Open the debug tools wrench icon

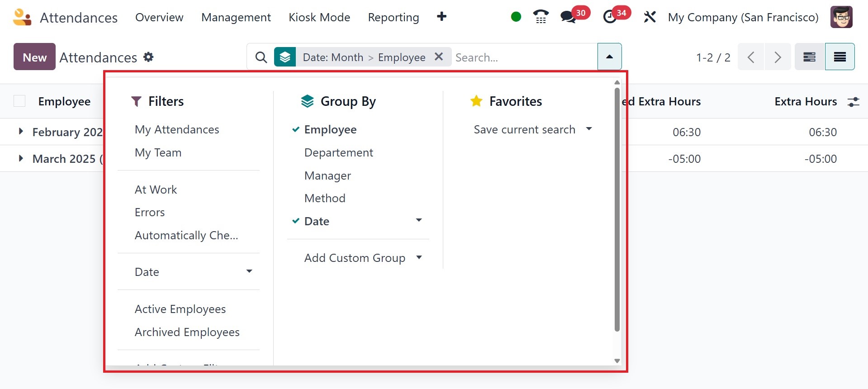tap(650, 17)
